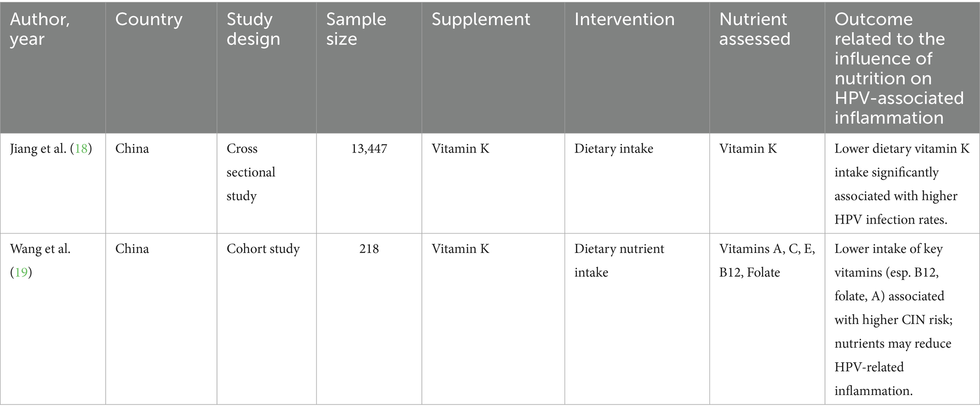The image size is (980, 413).
Task: Select the Dietary intake intervention cell
Action: [x=614, y=149]
